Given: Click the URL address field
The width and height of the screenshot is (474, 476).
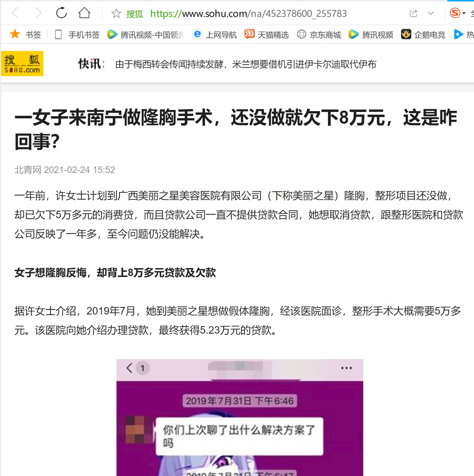Looking at the screenshot, I should [x=248, y=13].
